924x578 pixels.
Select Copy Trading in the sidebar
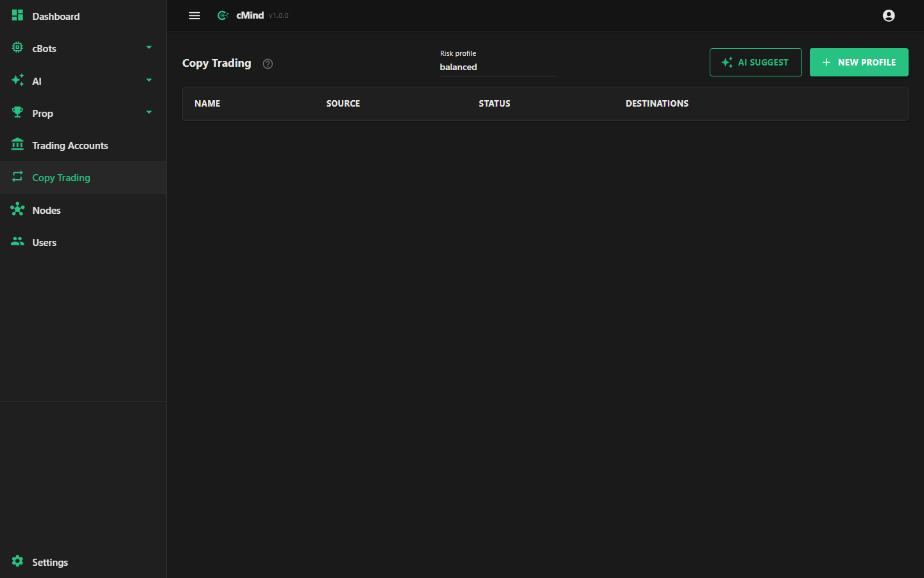click(83, 177)
